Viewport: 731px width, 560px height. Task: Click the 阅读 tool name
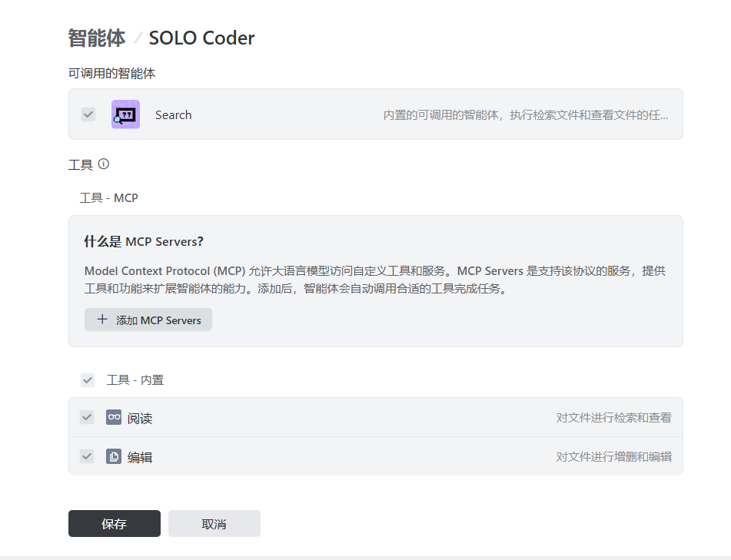140,418
